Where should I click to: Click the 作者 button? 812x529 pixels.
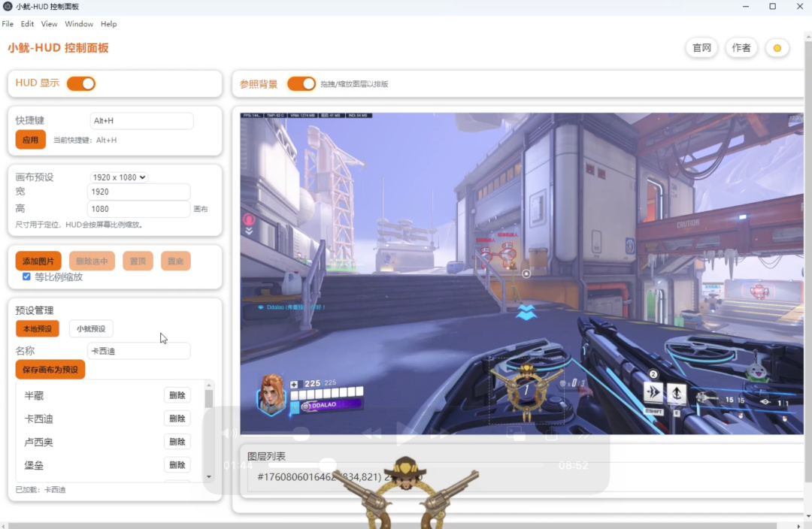coord(741,48)
